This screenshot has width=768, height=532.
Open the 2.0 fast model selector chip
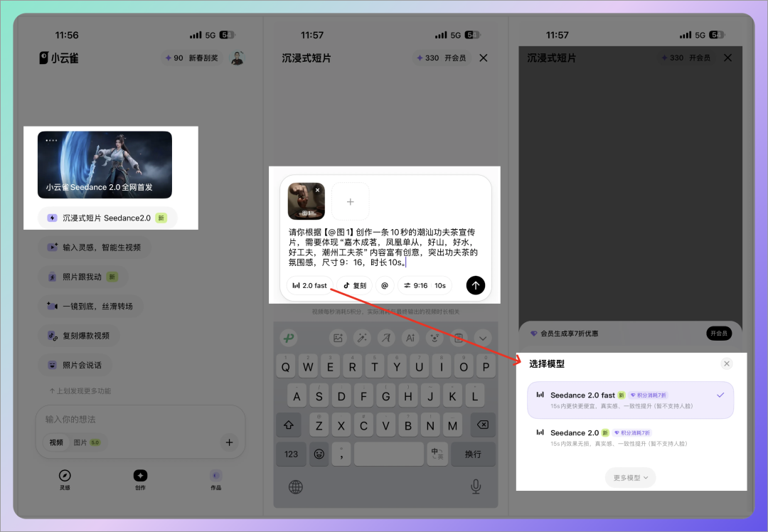(310, 285)
